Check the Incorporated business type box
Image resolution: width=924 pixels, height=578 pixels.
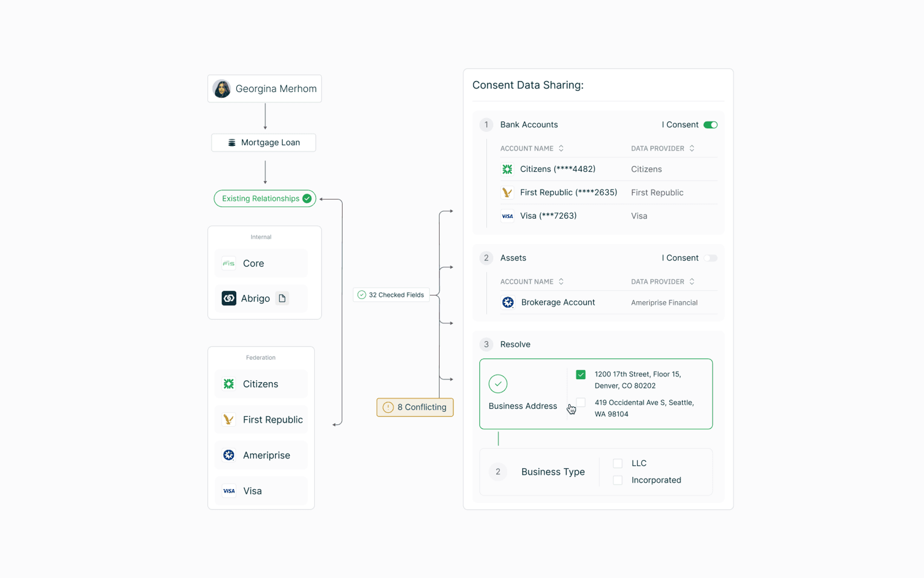[617, 480]
